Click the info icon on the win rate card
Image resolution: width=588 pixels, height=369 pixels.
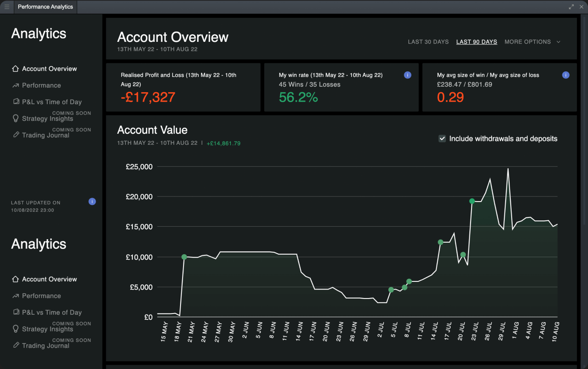pyautogui.click(x=408, y=75)
